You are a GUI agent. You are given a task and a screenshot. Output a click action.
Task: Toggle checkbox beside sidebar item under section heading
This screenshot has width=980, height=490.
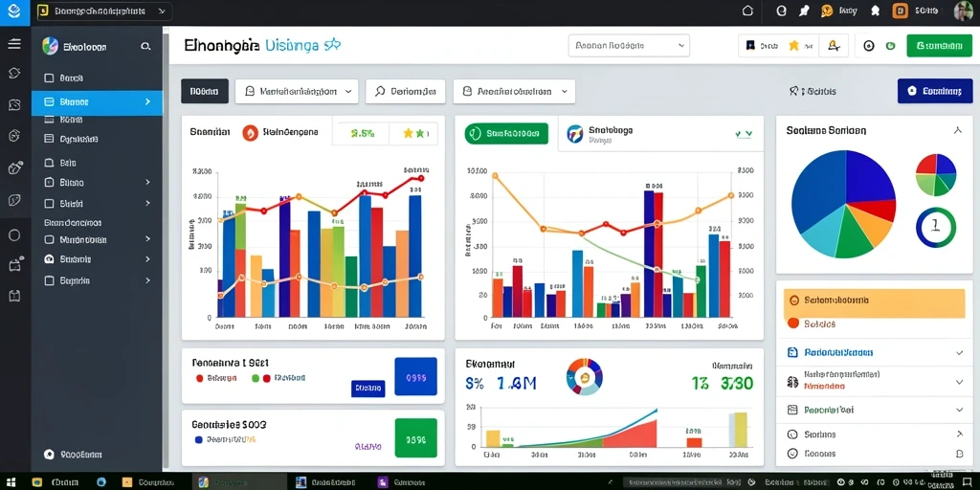click(x=50, y=239)
